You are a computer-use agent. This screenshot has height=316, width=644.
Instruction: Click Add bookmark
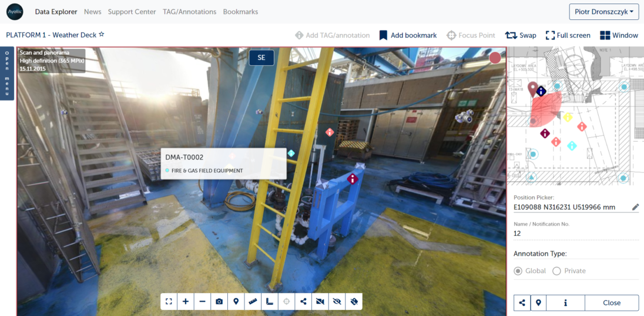[408, 35]
